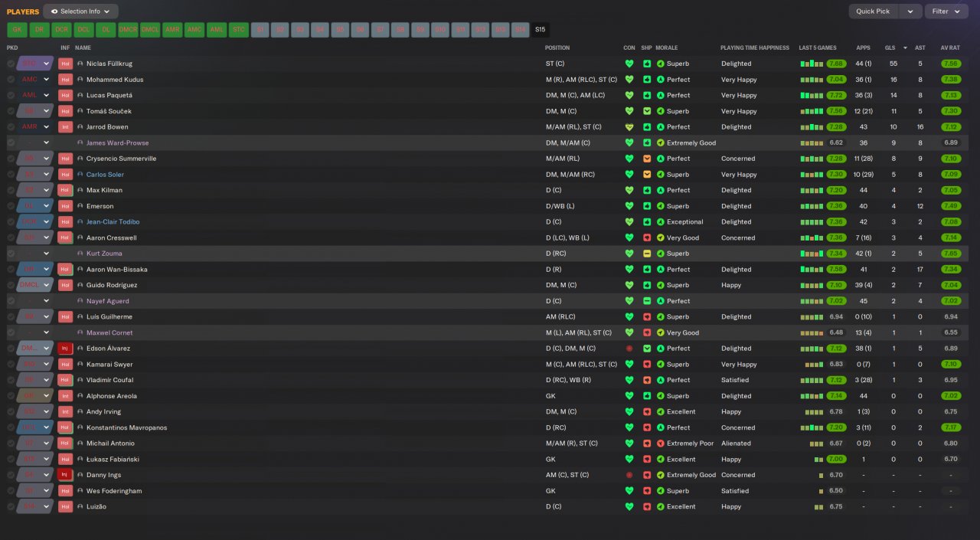Select the GK position slot
Viewport: 980px width, 540px height.
(17, 30)
